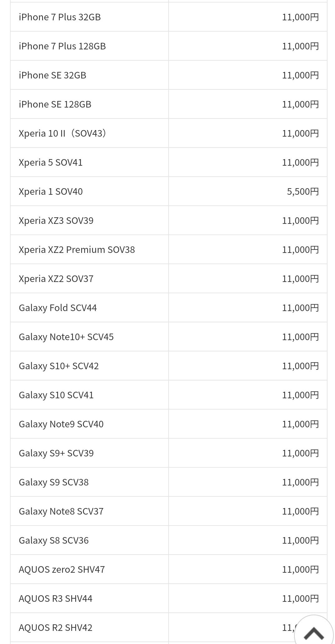
Task: Select Galaxy Note10+ SCV45 row
Action: (x=66, y=337)
